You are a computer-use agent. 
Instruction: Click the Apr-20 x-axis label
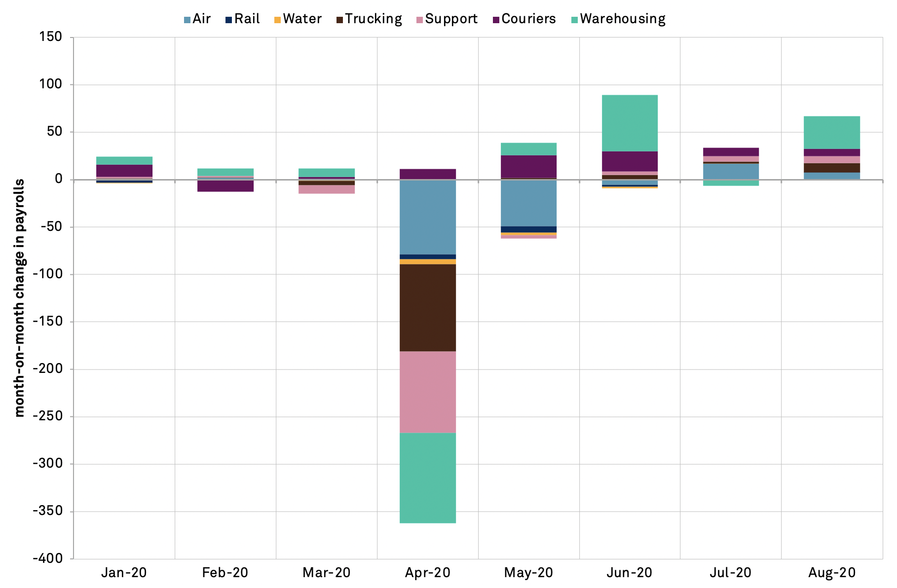[x=427, y=573]
